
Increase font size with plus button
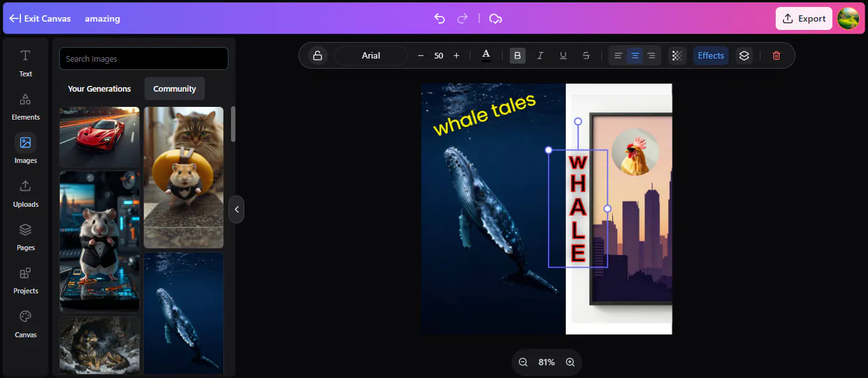456,55
